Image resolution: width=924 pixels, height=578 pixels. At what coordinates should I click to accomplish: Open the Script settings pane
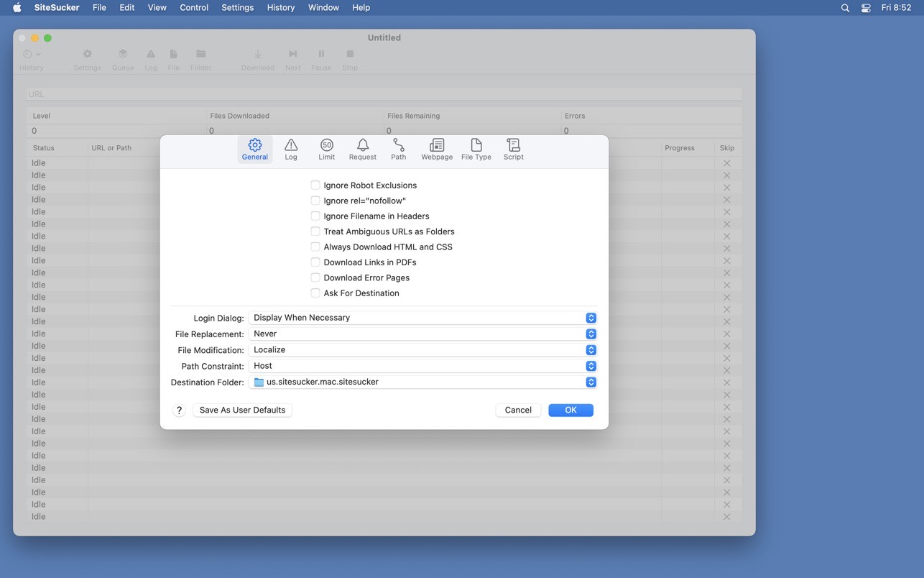click(x=513, y=150)
